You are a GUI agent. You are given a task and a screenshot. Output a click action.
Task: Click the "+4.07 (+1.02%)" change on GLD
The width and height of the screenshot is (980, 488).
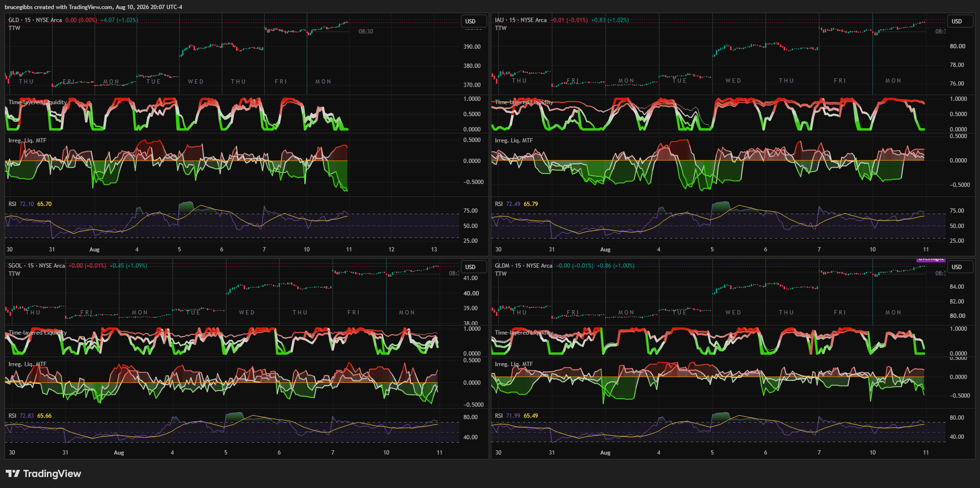tap(119, 20)
